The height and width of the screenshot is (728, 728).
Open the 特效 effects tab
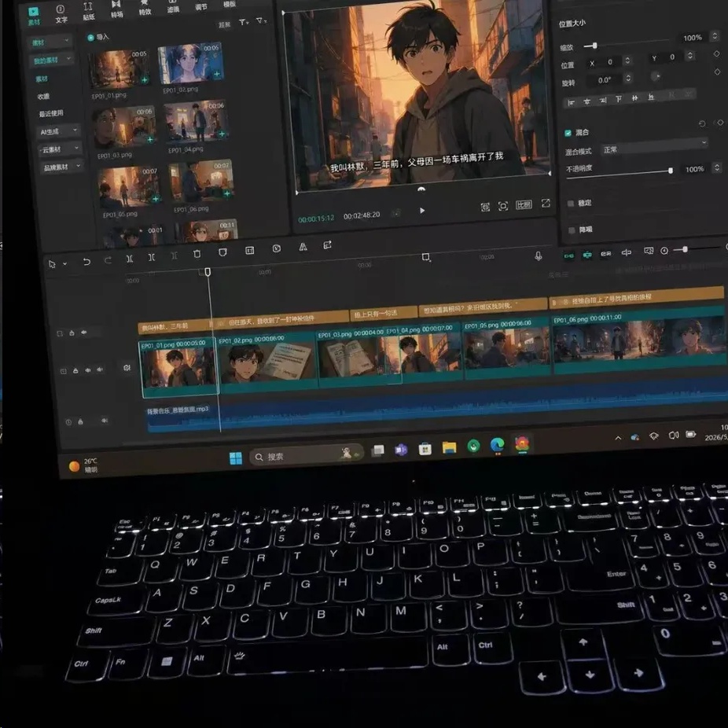145,7
